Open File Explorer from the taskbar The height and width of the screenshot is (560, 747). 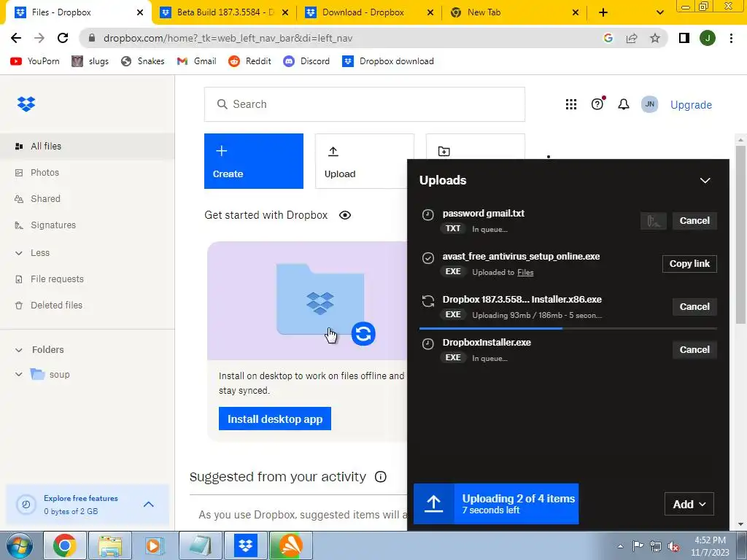point(111,545)
